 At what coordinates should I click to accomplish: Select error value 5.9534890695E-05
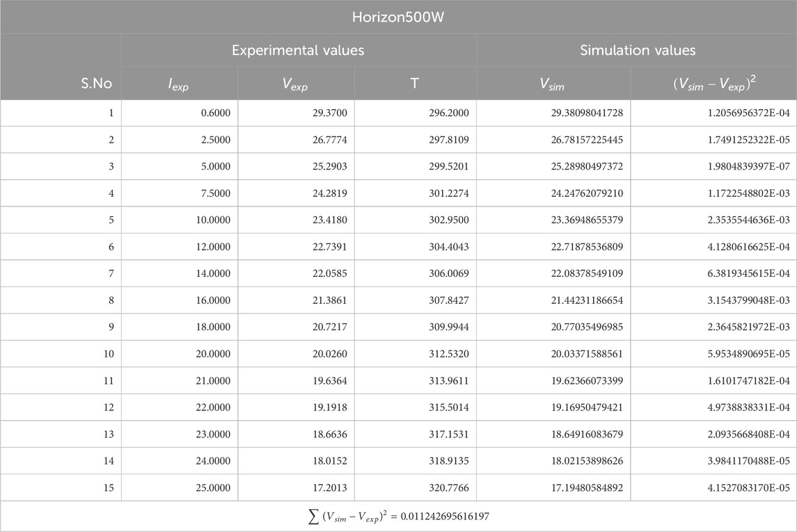point(749,354)
